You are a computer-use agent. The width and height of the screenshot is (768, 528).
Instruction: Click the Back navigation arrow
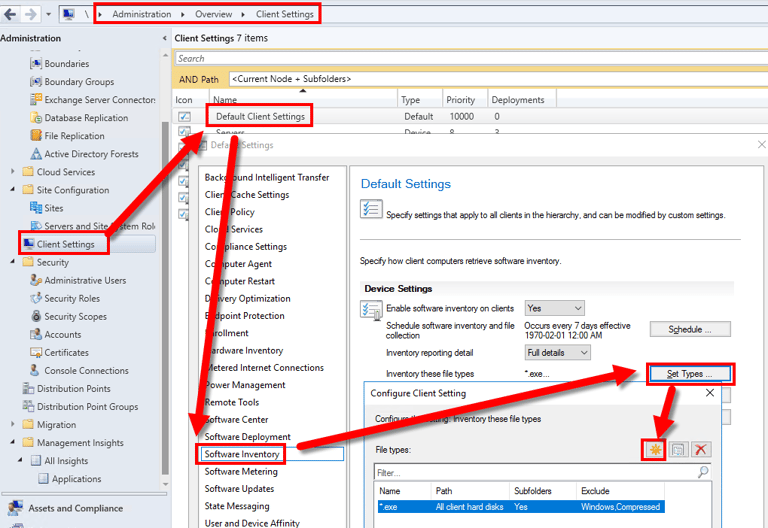10,14
